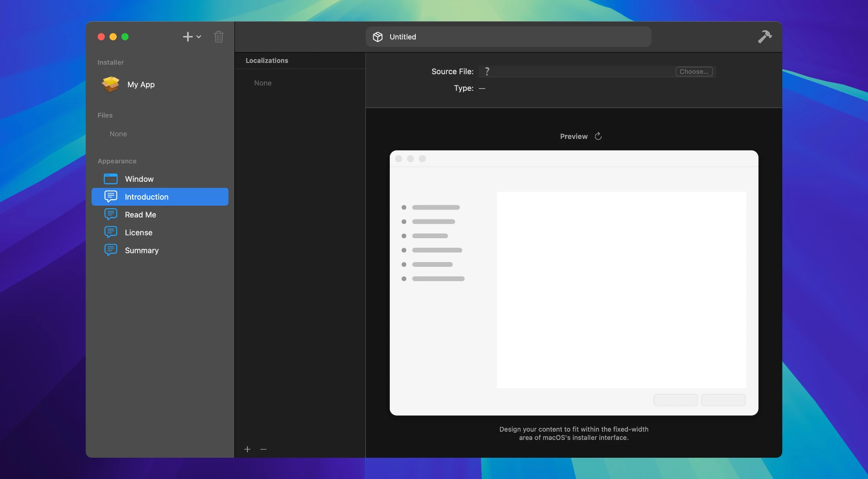Click the installer preview thumbnail
The image size is (868, 479).
574,283
